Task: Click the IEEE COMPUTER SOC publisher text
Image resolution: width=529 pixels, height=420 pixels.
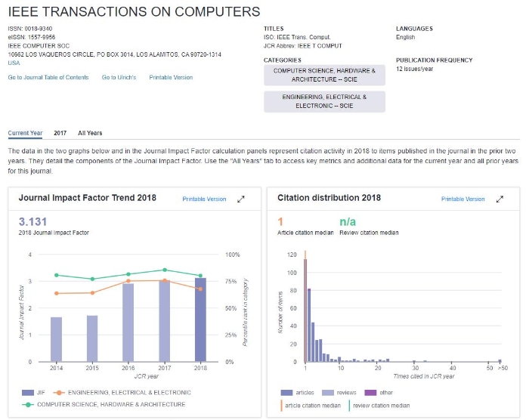Action: point(39,46)
